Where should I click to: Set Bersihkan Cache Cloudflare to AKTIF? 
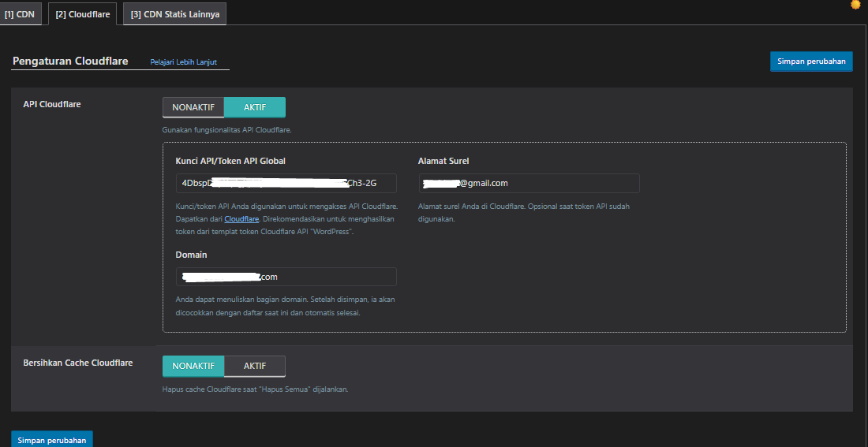coord(254,366)
